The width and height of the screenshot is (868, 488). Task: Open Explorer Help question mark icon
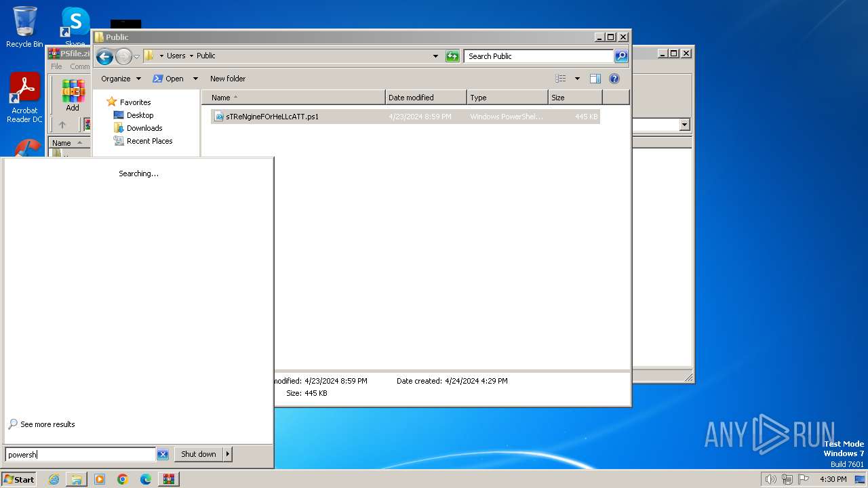pyautogui.click(x=614, y=79)
